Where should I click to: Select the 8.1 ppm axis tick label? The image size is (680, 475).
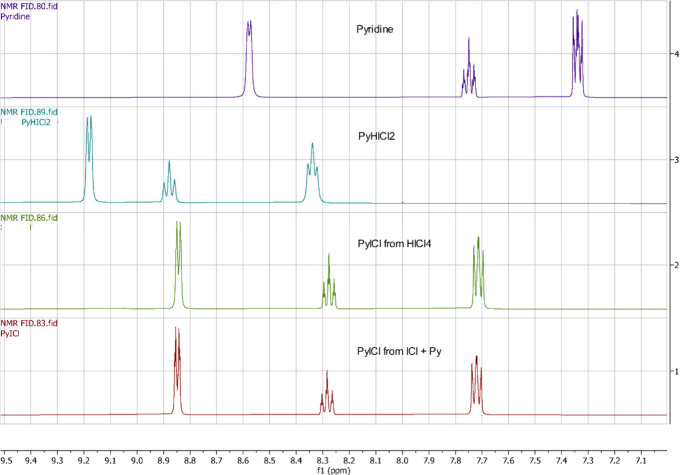[376, 460]
